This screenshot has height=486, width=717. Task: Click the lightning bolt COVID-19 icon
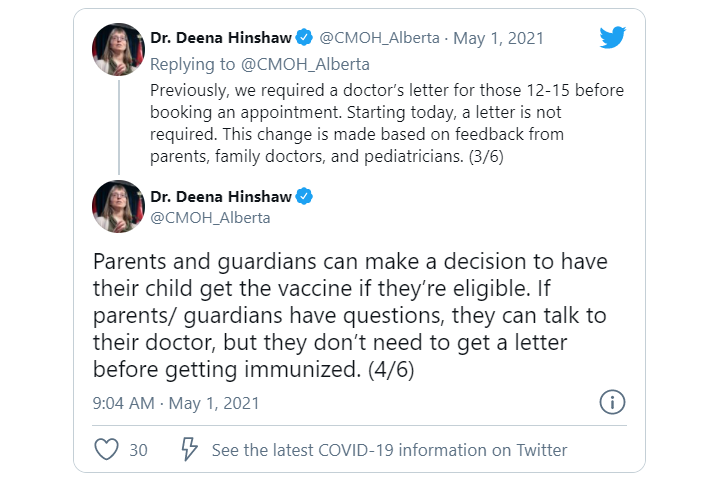pos(189,449)
